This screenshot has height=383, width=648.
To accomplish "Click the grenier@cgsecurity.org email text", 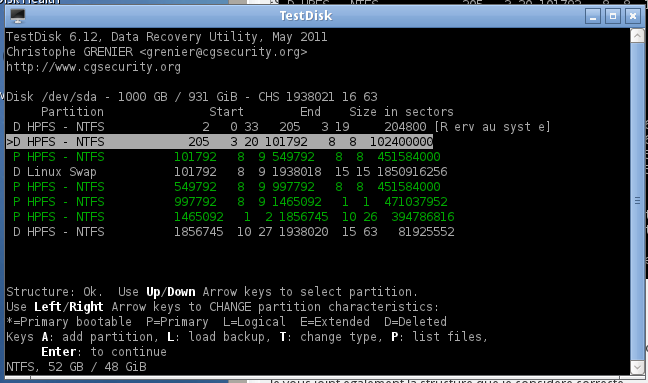I will [x=223, y=52].
